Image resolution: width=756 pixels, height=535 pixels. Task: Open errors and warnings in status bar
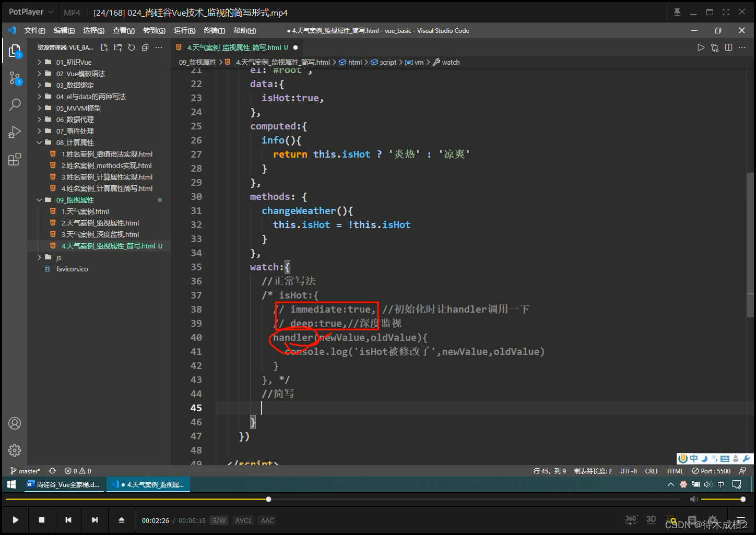coord(78,471)
